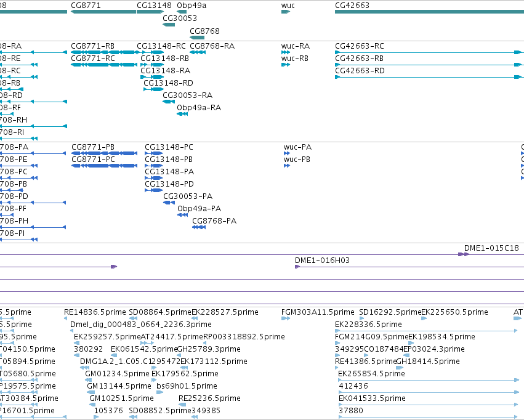Screen dimensions: 524x420
Task: Click the wuc gene label
Action: [288, 6]
